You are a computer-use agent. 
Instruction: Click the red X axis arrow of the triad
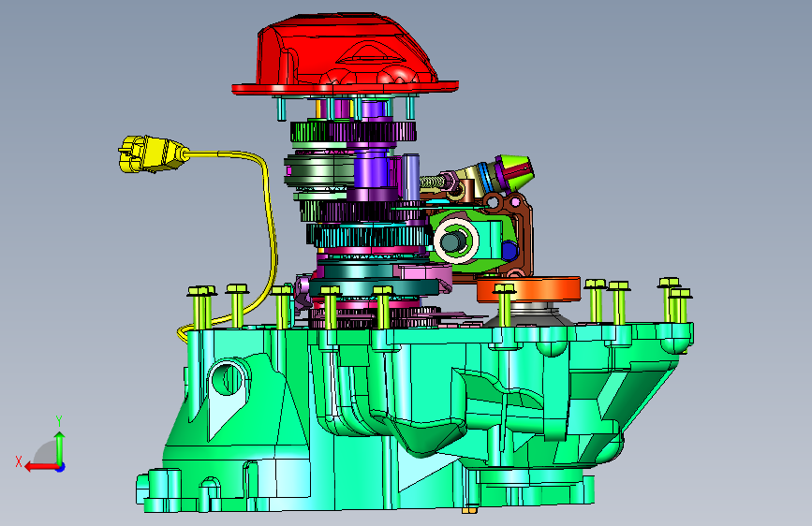(x=41, y=467)
